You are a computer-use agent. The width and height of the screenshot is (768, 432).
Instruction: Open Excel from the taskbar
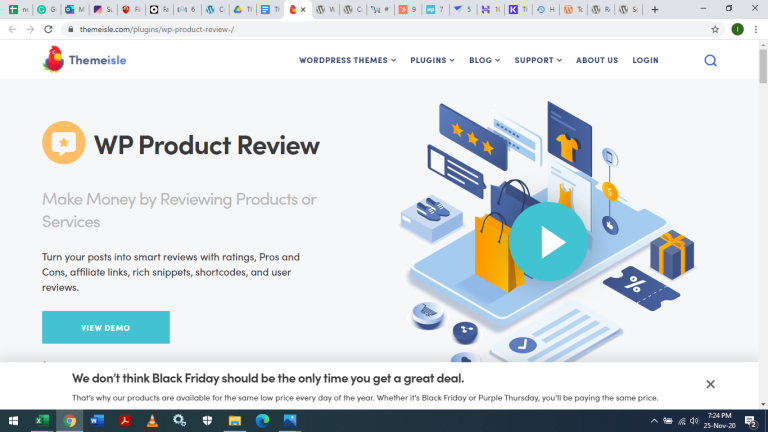pos(42,421)
